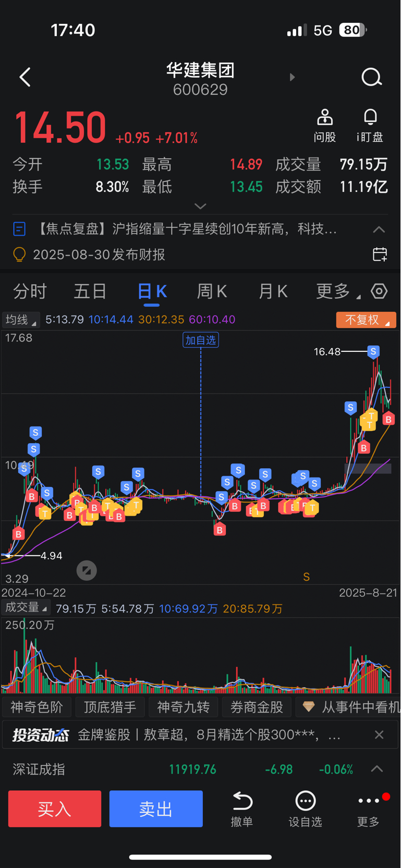The width and height of the screenshot is (401, 868).
Task: Switch to 分时 chart tab
Action: (30, 291)
